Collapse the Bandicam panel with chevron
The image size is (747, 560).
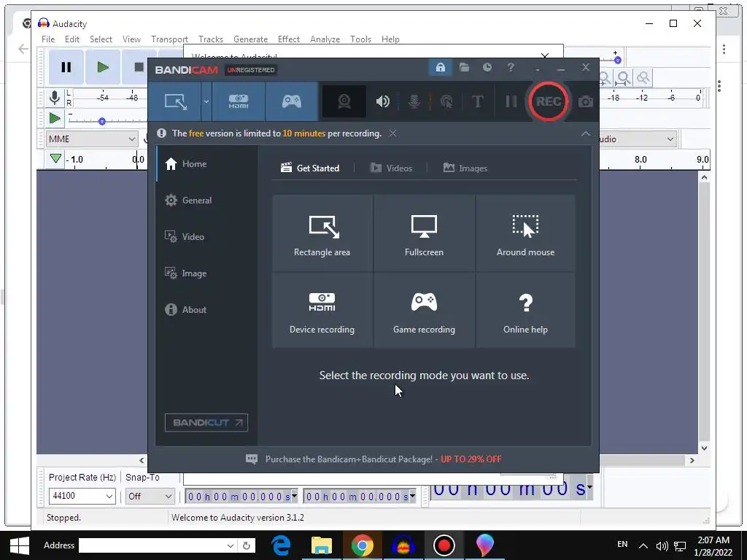click(586, 134)
